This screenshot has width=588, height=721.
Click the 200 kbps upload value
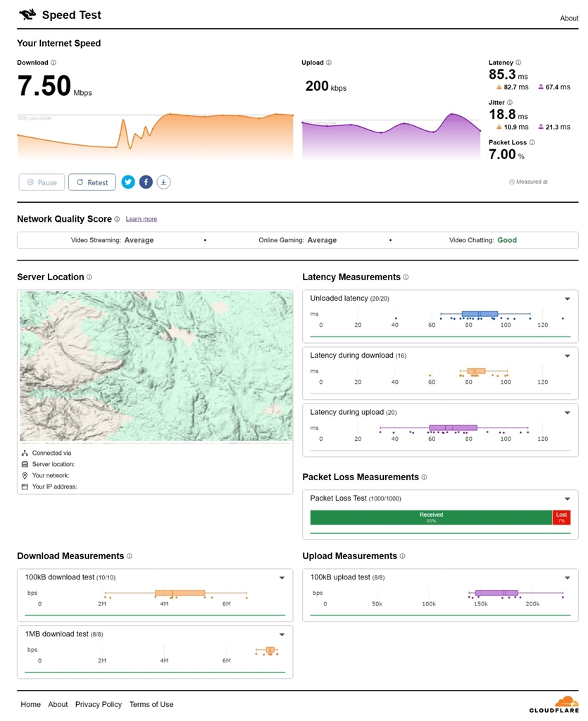pyautogui.click(x=326, y=87)
